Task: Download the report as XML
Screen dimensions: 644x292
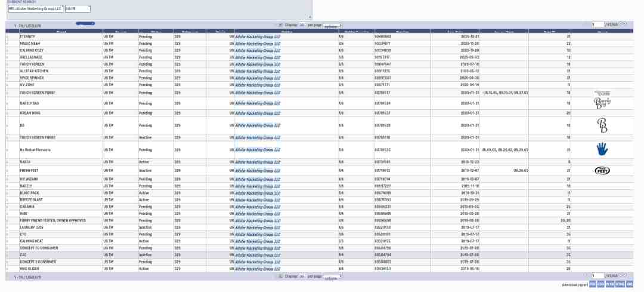Action: point(630,285)
